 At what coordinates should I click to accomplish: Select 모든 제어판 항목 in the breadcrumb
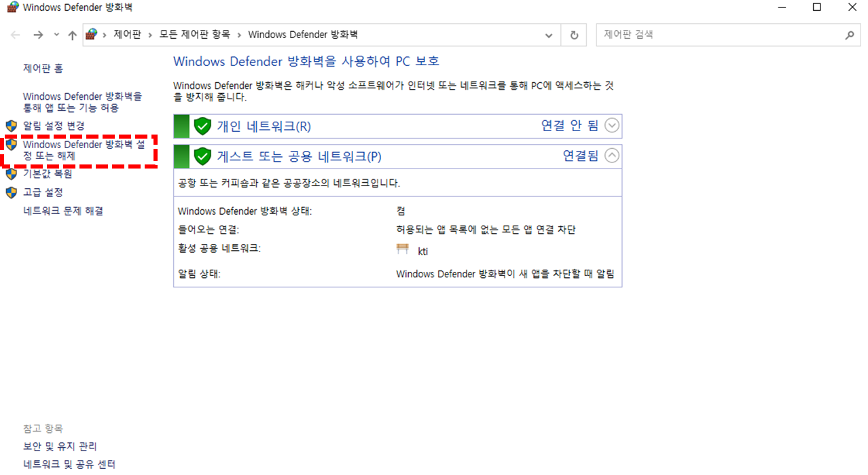(x=195, y=35)
